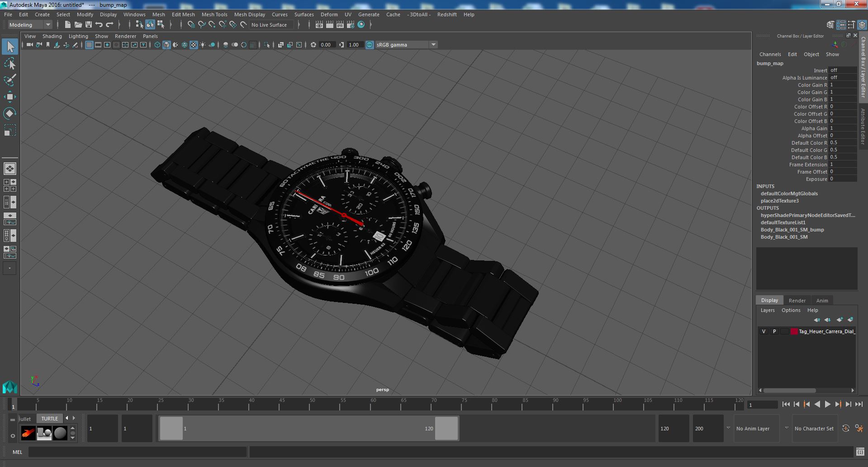The height and width of the screenshot is (467, 868).
Task: Open the No Live Surface field
Action: click(x=271, y=25)
